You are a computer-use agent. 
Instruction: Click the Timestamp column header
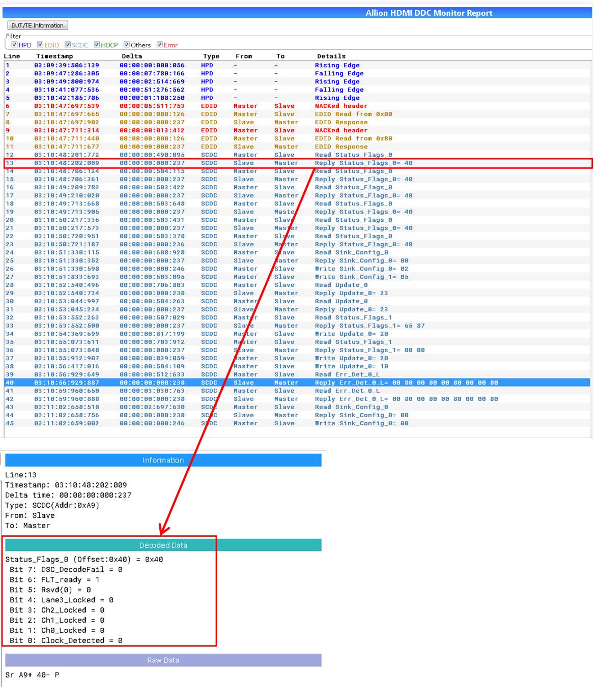point(54,56)
